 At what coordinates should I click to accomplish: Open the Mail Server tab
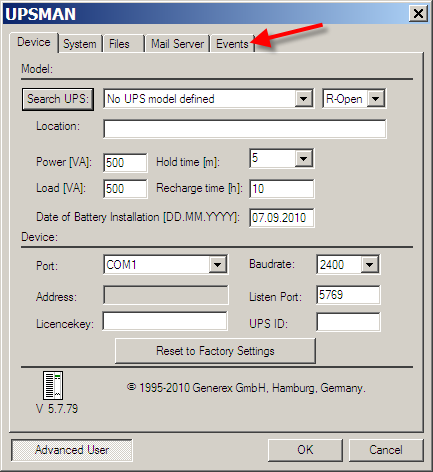(177, 44)
